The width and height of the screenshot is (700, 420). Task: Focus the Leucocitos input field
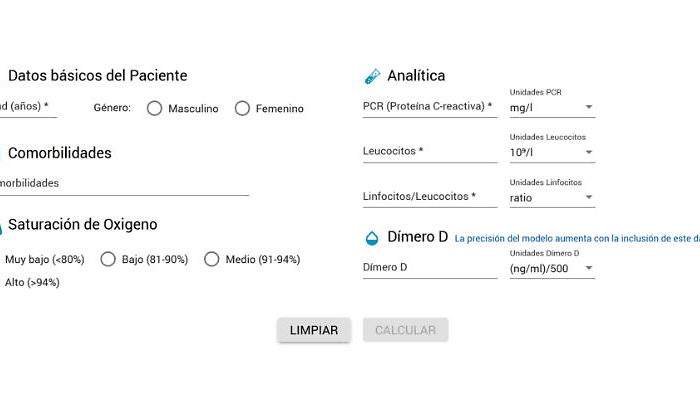coord(430,152)
